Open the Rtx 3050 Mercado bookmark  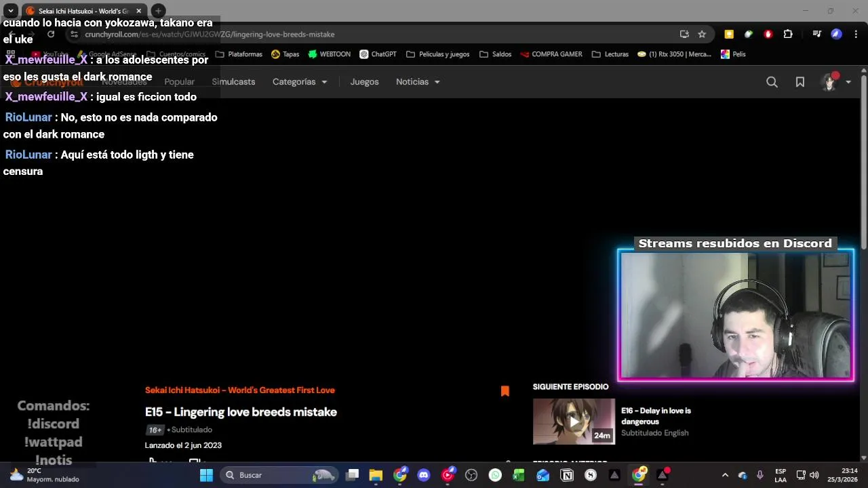[x=674, y=54]
